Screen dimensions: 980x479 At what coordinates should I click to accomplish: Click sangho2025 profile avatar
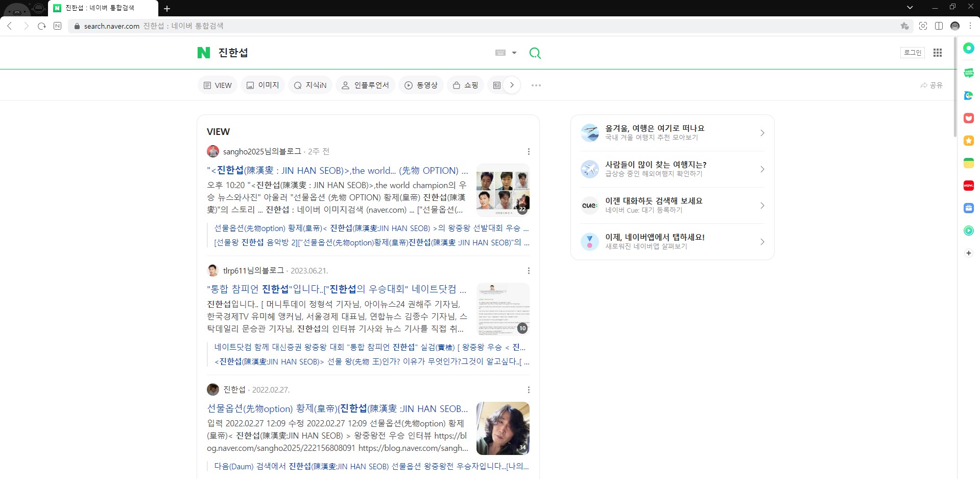coord(213,151)
